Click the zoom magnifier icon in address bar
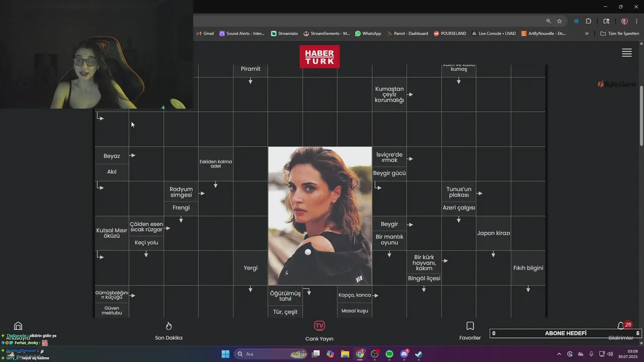Viewport: 644px width, 362px height. [548, 21]
